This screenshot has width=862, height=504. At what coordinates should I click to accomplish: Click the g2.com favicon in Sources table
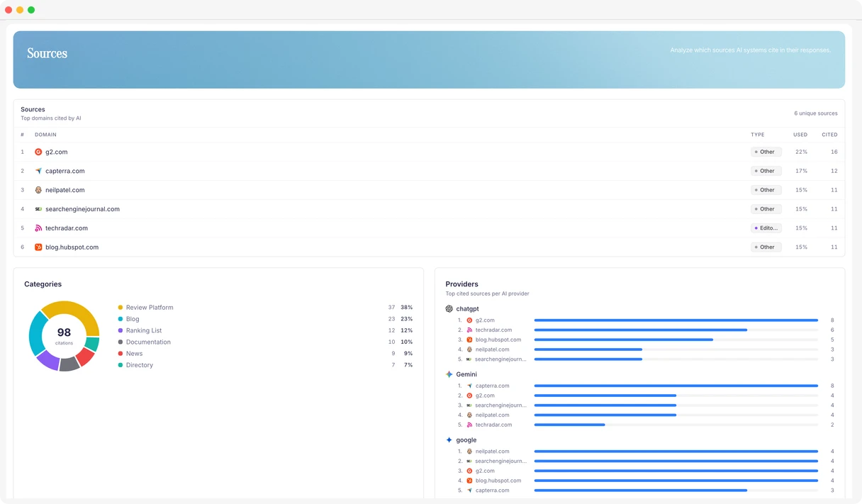coord(38,152)
